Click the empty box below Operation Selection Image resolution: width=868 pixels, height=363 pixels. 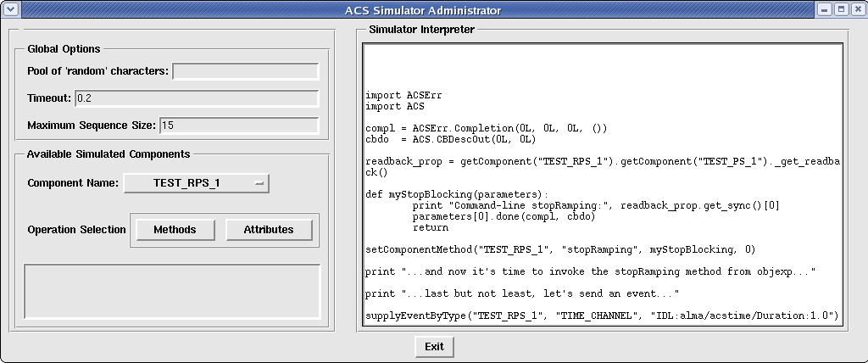pos(172,291)
